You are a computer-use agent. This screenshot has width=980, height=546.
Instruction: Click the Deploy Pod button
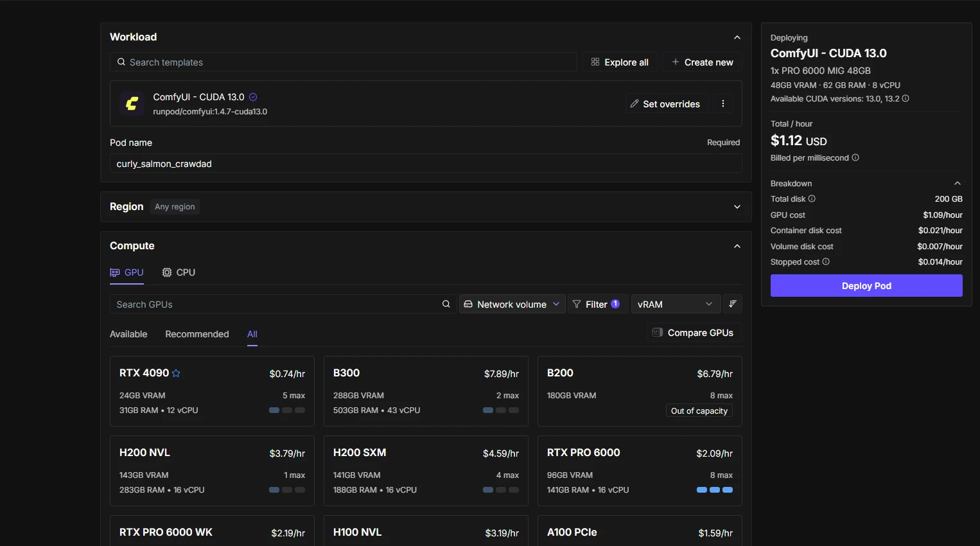click(866, 286)
